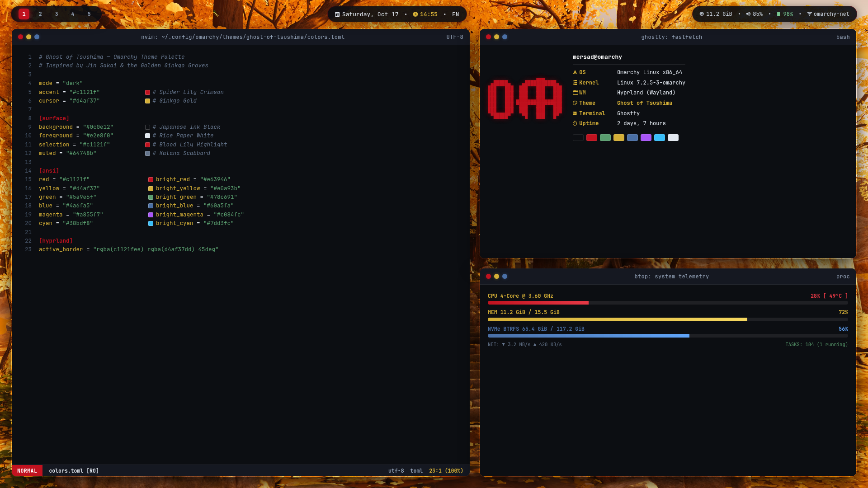Click TASKS: 184 text in btop
Image resolution: width=868 pixels, height=488 pixels.
(x=799, y=344)
